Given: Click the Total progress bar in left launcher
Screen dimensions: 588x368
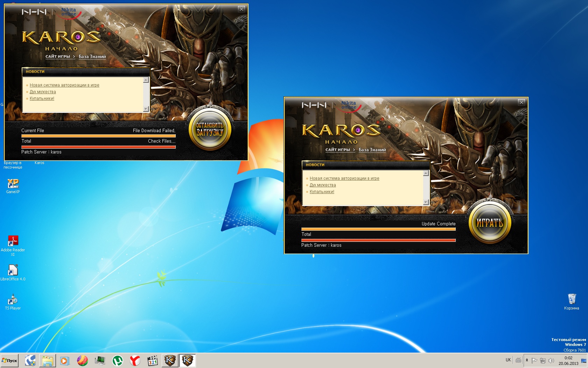Looking at the screenshot, I should click(98, 147).
